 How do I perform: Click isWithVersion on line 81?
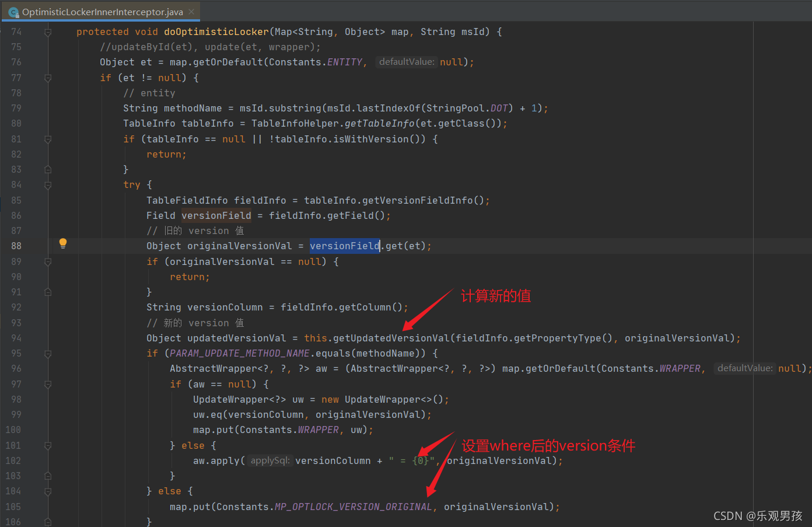[x=371, y=139]
